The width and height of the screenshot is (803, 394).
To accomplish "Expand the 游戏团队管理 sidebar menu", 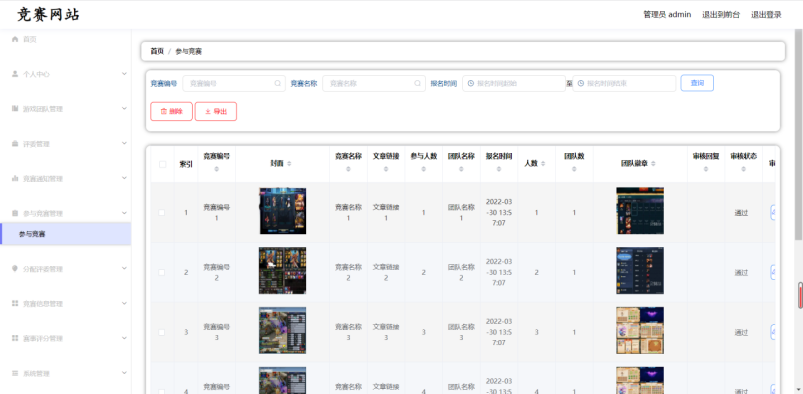I will (66, 109).
